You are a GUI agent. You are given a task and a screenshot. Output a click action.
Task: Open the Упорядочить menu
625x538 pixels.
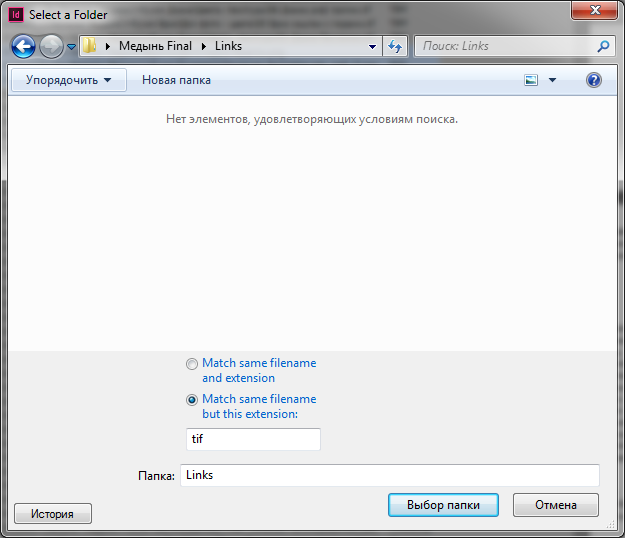click(69, 80)
